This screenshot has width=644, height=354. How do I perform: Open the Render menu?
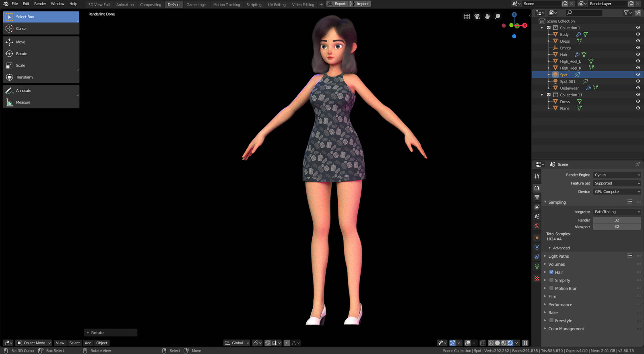40,4
